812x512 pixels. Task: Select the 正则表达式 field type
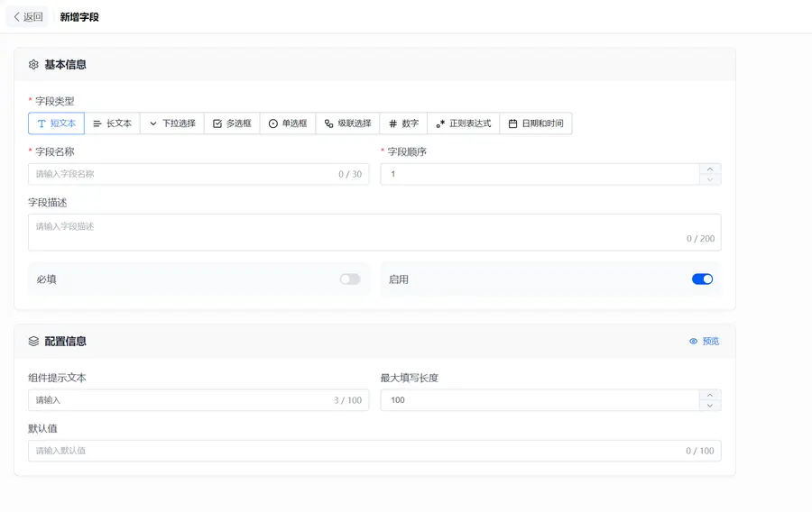click(x=464, y=123)
